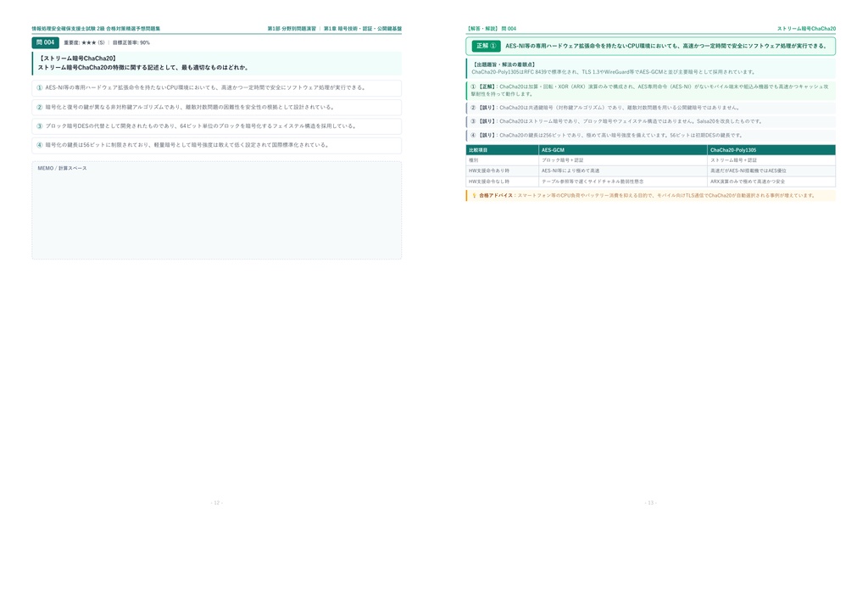Click the 第1章 暗号技術・認証・公開鍵基盤 header
Viewport: 868px width, 614px height.
point(363,28)
